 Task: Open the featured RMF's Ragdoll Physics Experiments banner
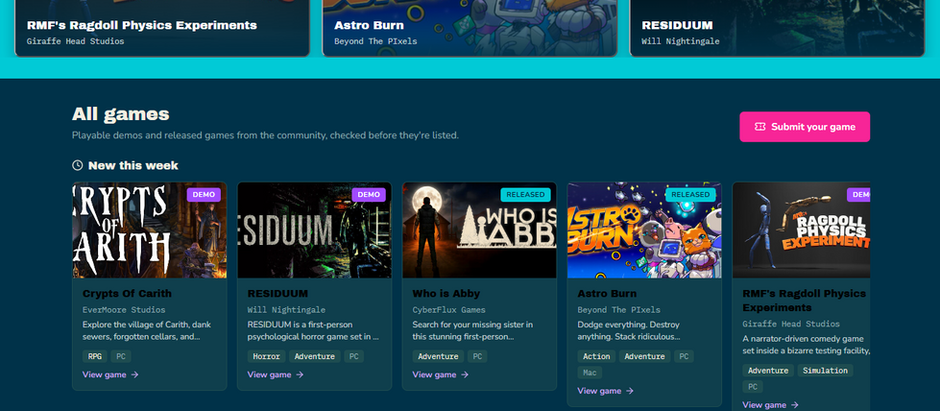pos(162,28)
